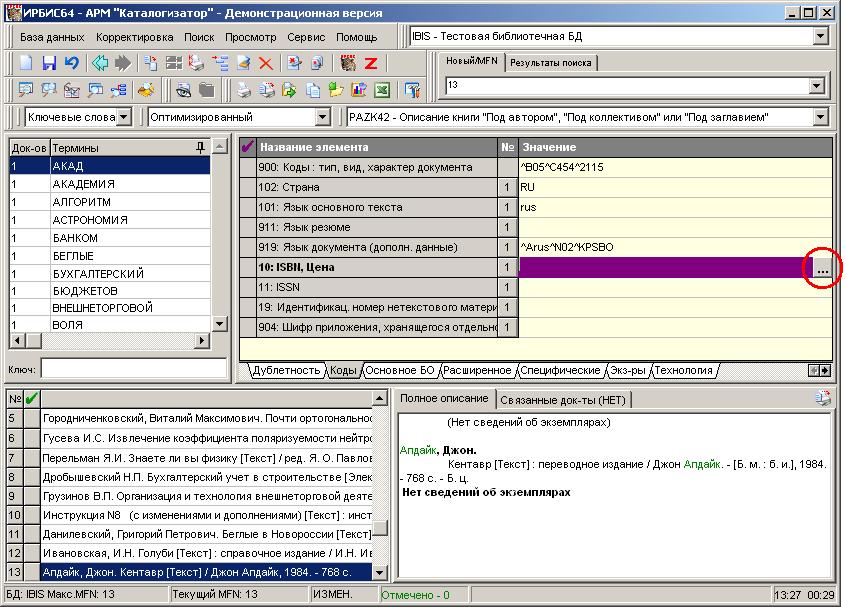
Task: Click the green checkmark column header in records list
Action: pos(32,398)
